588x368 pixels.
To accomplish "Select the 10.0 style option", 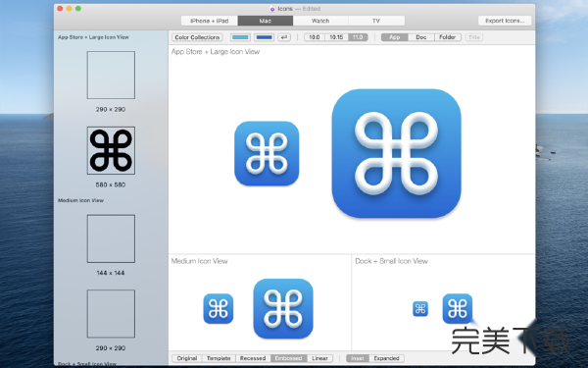I will [315, 37].
